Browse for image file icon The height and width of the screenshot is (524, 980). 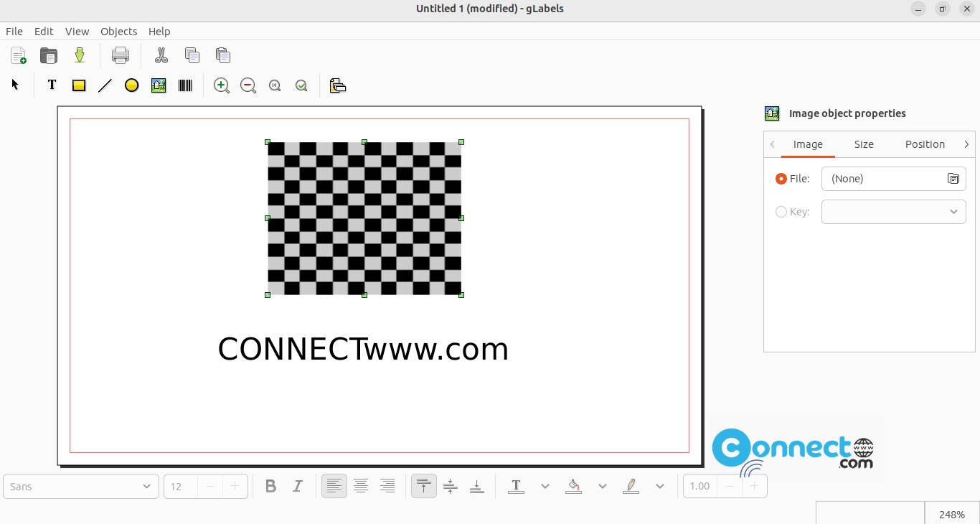(x=953, y=179)
